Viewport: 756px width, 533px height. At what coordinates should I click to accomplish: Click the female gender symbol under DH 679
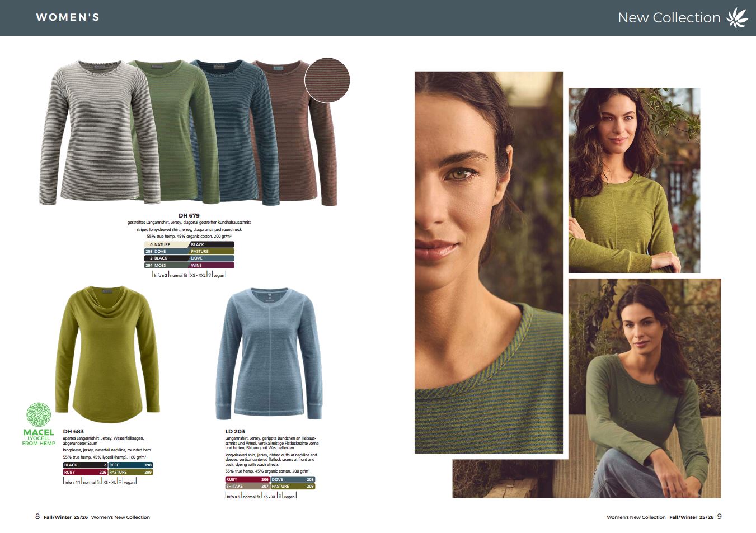point(209,275)
